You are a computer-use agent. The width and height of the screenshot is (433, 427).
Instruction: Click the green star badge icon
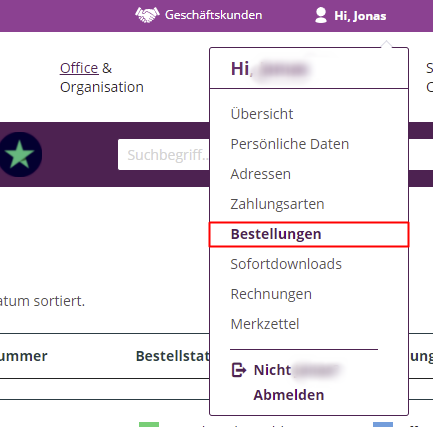tap(21, 154)
